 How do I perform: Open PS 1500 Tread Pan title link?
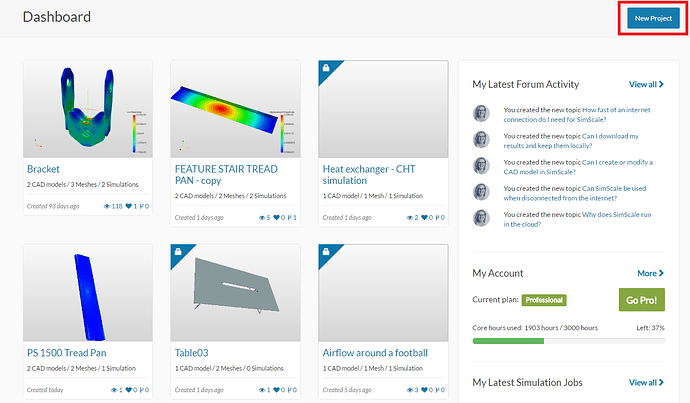click(x=66, y=353)
